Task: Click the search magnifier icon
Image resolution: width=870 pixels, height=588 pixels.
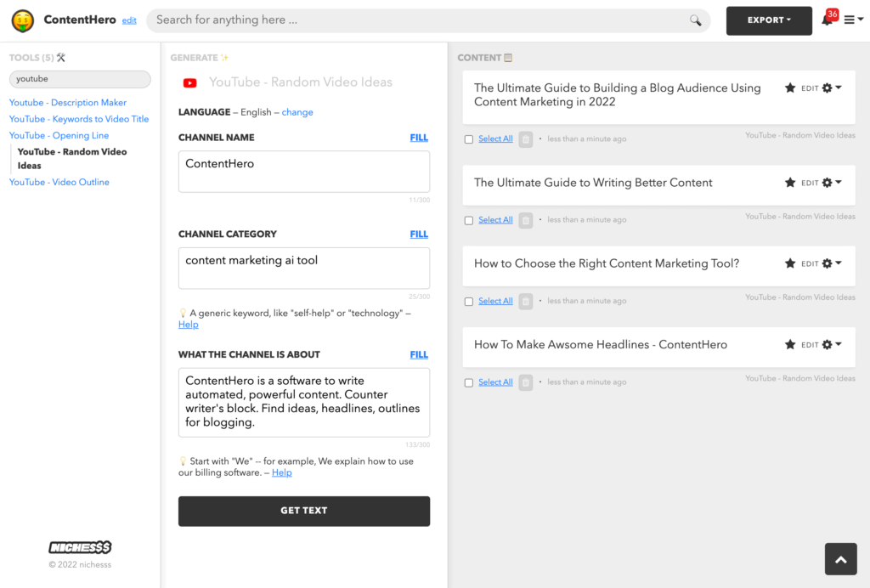Action: pos(695,20)
